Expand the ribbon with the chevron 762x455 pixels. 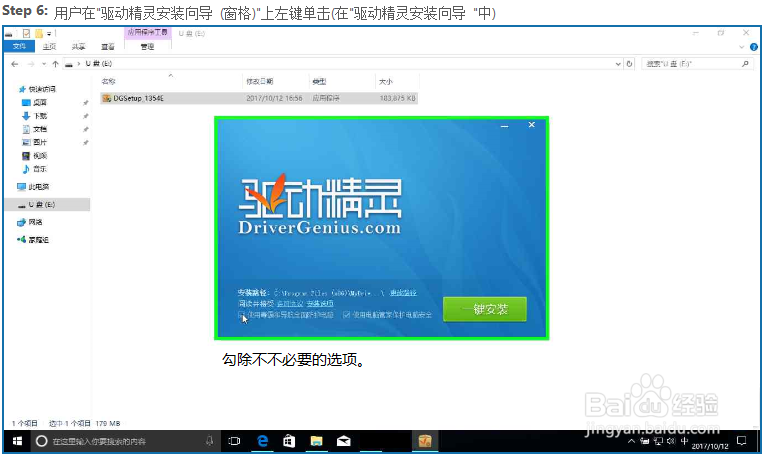click(x=742, y=47)
